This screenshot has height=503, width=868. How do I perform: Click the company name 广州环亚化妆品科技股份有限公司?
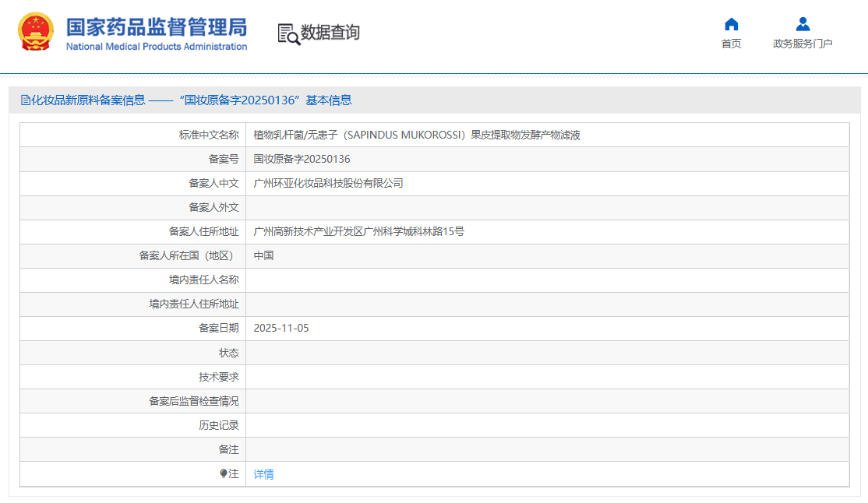click(x=328, y=183)
